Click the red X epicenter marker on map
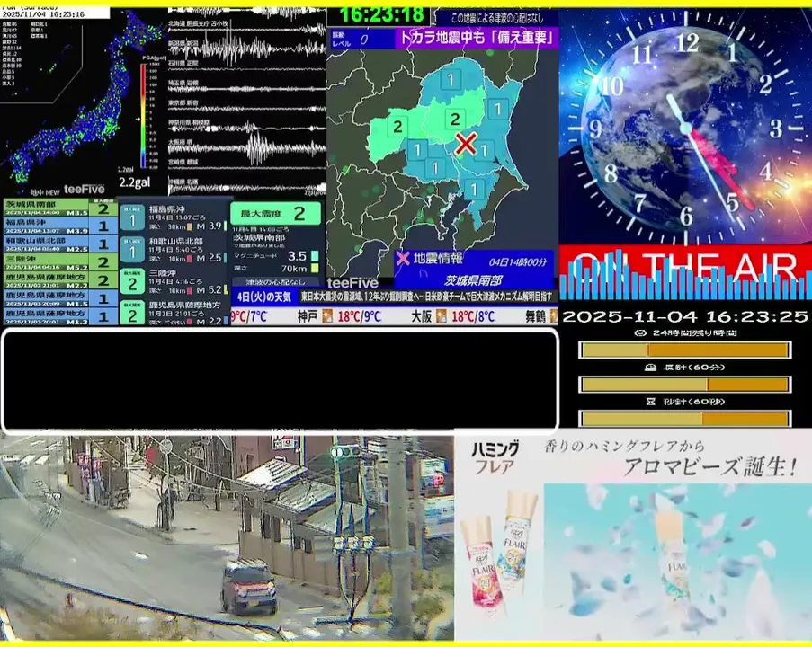 pyautogui.click(x=466, y=144)
